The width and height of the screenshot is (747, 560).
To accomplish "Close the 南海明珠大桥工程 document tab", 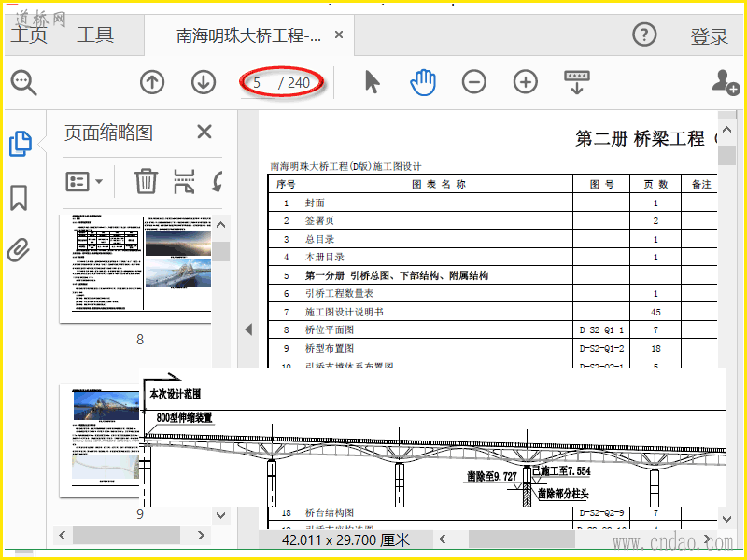I will [x=339, y=35].
